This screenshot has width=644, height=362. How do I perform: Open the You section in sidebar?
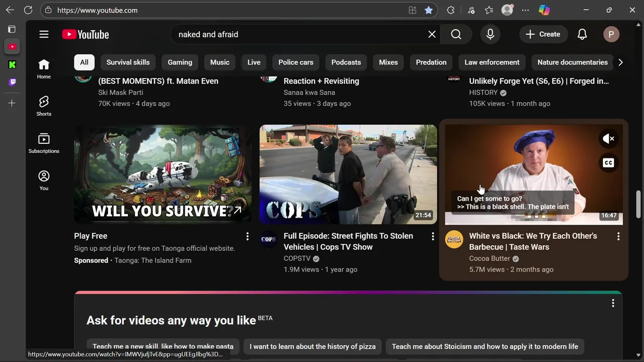[x=44, y=180]
